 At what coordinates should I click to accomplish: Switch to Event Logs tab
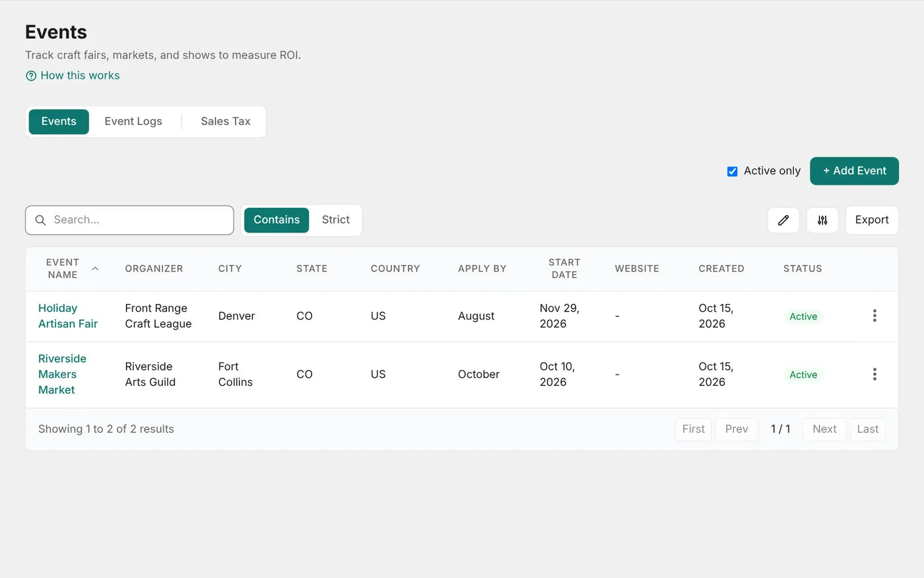pos(133,122)
